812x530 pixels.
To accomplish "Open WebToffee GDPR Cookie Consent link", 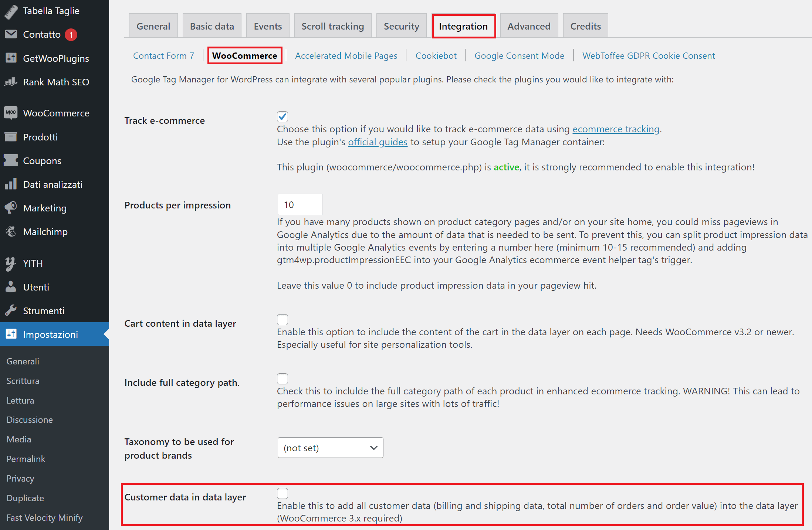I will click(649, 55).
